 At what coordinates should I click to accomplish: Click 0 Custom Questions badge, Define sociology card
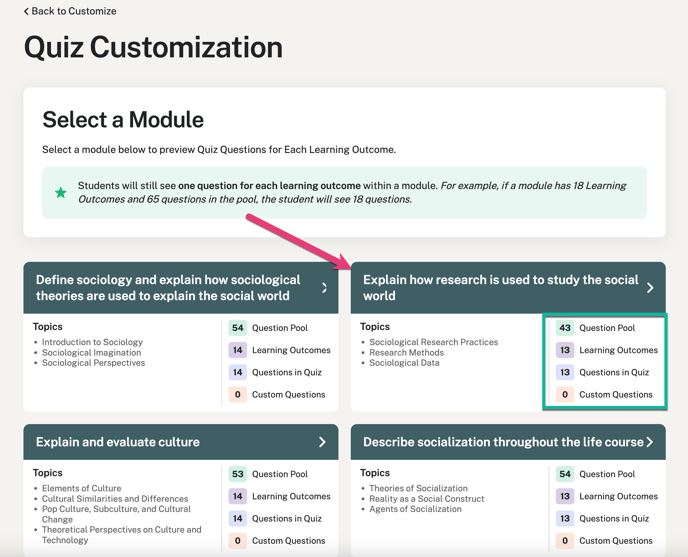238,395
